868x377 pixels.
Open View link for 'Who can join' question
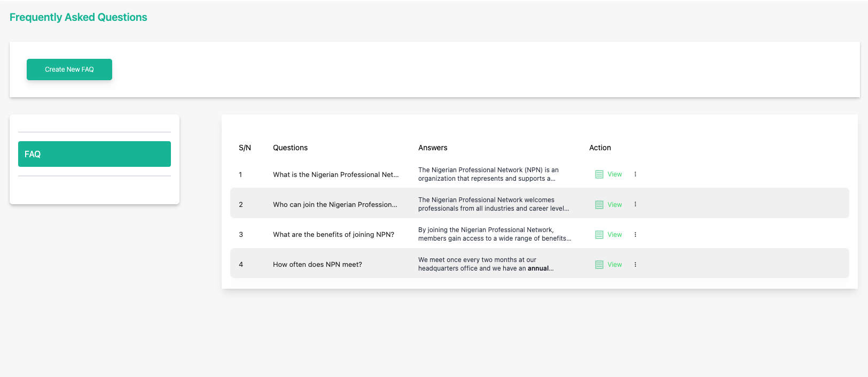tap(615, 205)
